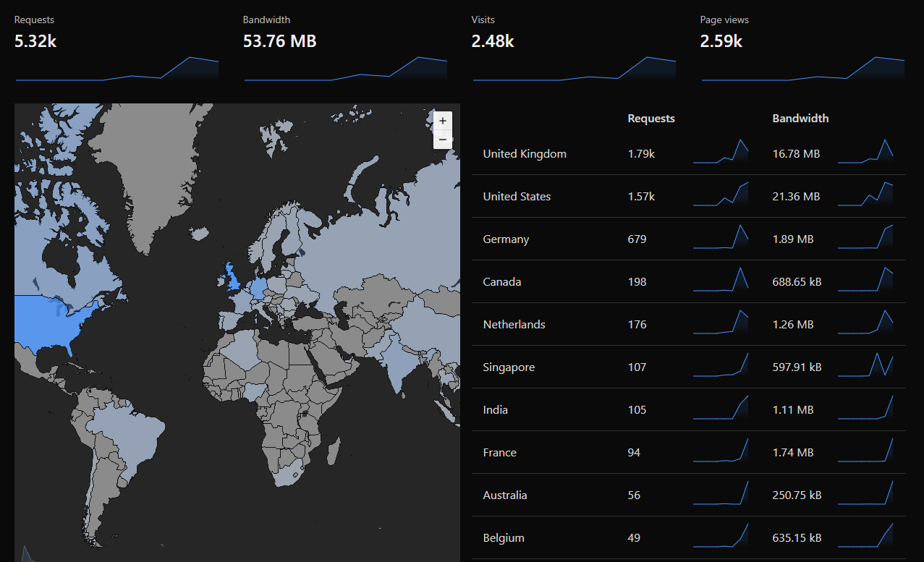Click the Germany row label
The image size is (924, 562).
pyautogui.click(x=506, y=239)
